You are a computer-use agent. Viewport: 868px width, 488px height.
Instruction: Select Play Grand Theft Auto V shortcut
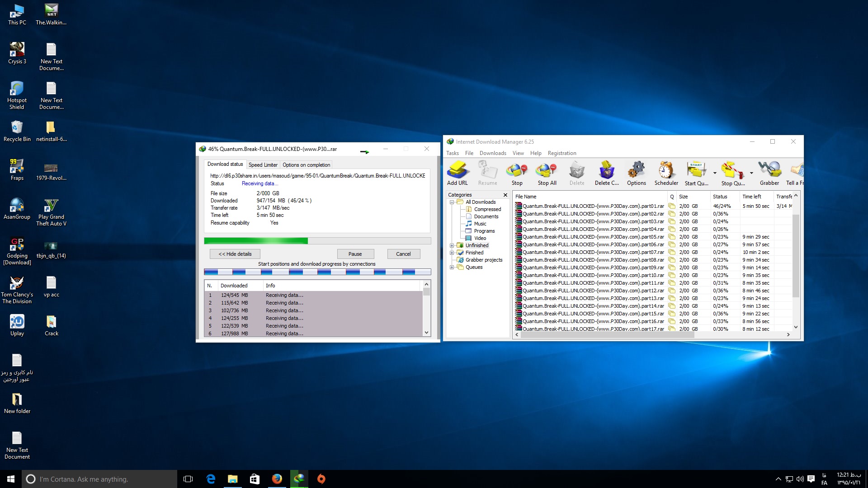pos(52,212)
